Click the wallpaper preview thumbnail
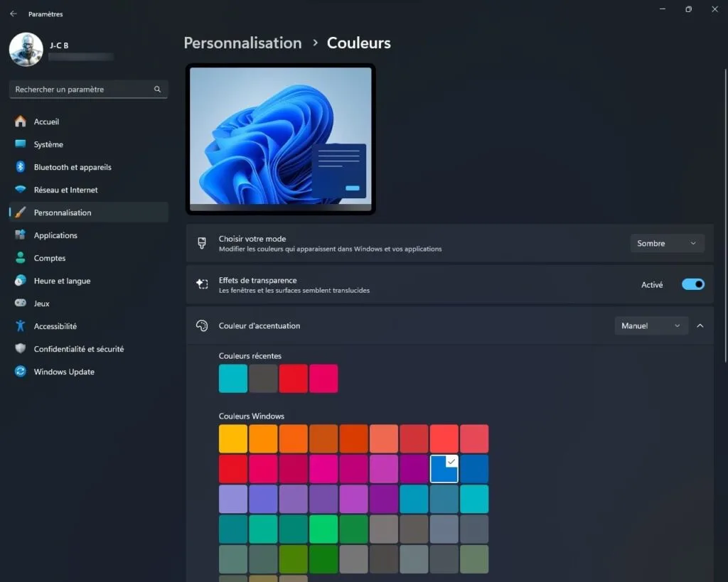 (280, 139)
